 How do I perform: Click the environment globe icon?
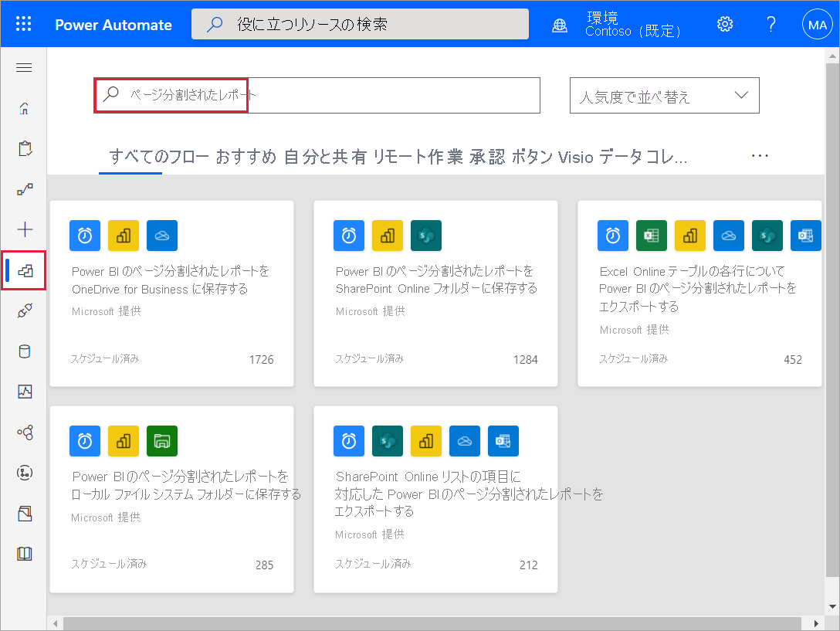click(x=560, y=25)
